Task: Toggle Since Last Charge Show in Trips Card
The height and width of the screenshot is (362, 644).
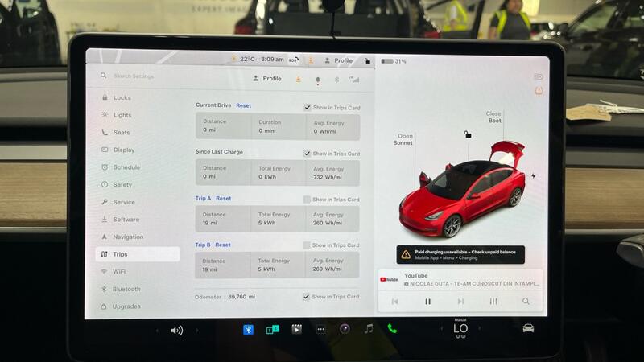Action: 307,154
